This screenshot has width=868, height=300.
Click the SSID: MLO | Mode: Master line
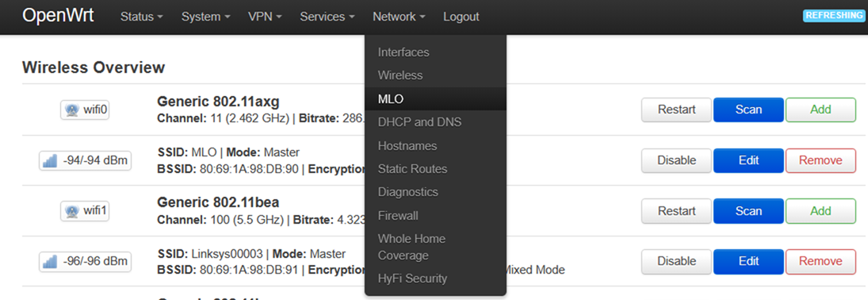click(x=228, y=152)
